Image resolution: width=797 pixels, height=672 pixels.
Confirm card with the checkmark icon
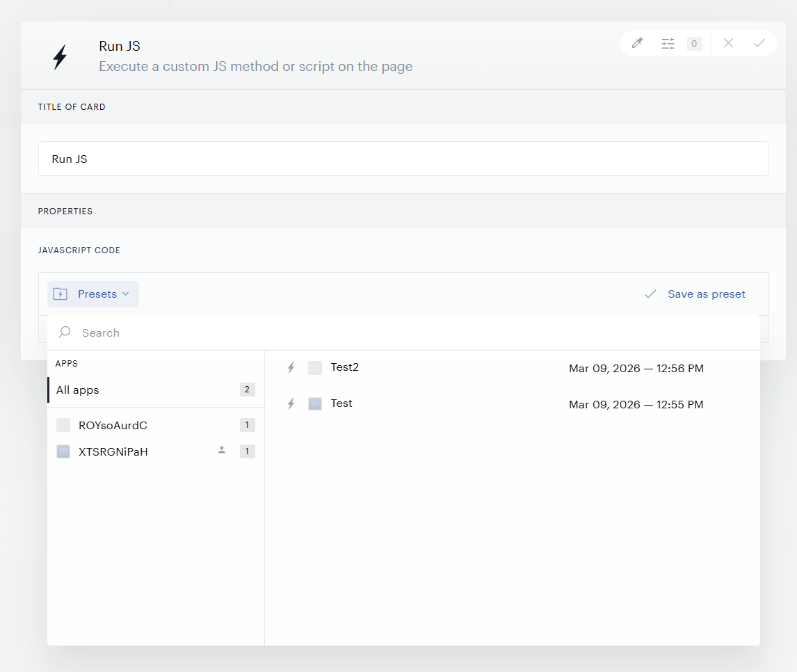[759, 43]
